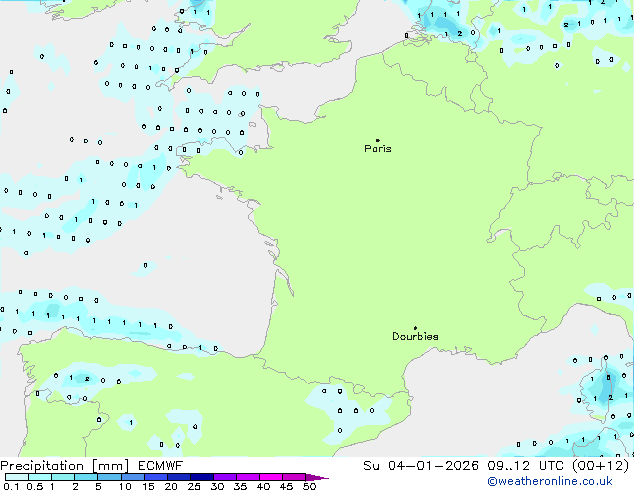Pick the 35–40 mm legend color swatch

pos(247,477)
